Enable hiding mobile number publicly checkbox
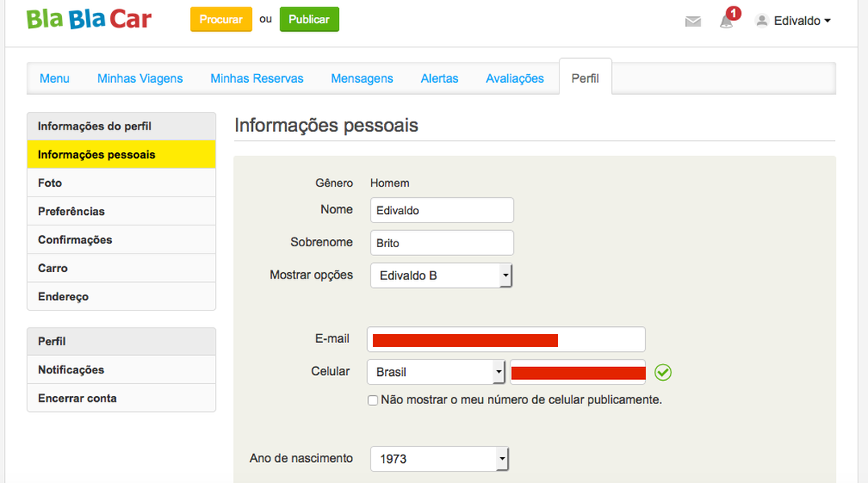This screenshot has width=868, height=483. point(373,400)
